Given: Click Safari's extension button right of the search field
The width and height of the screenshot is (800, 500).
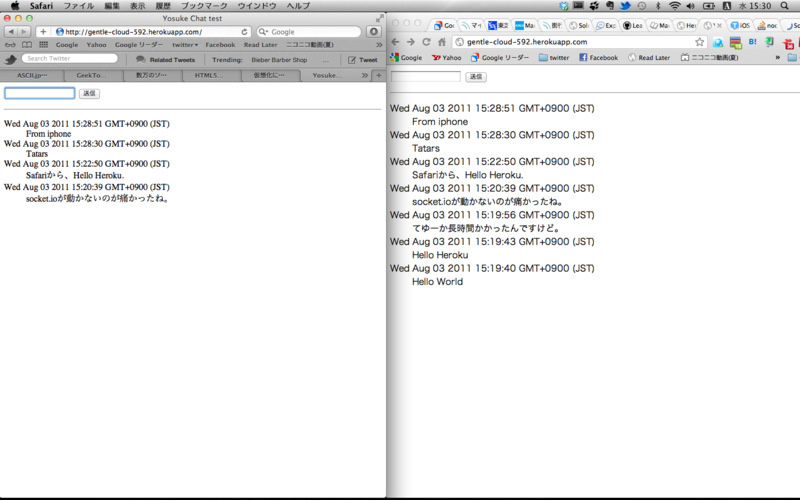Looking at the screenshot, I should pos(374,32).
